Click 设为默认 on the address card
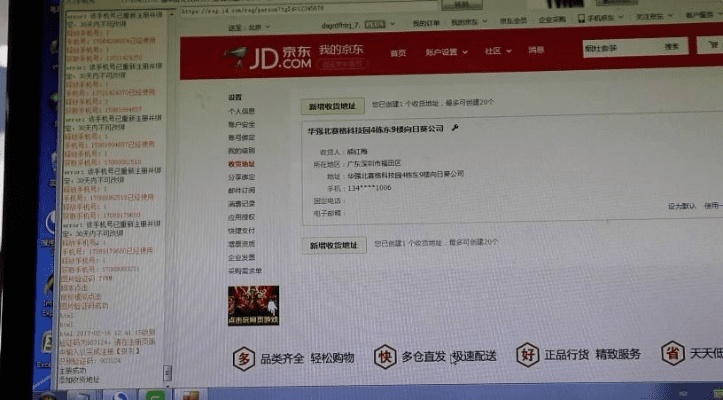 click(x=682, y=206)
